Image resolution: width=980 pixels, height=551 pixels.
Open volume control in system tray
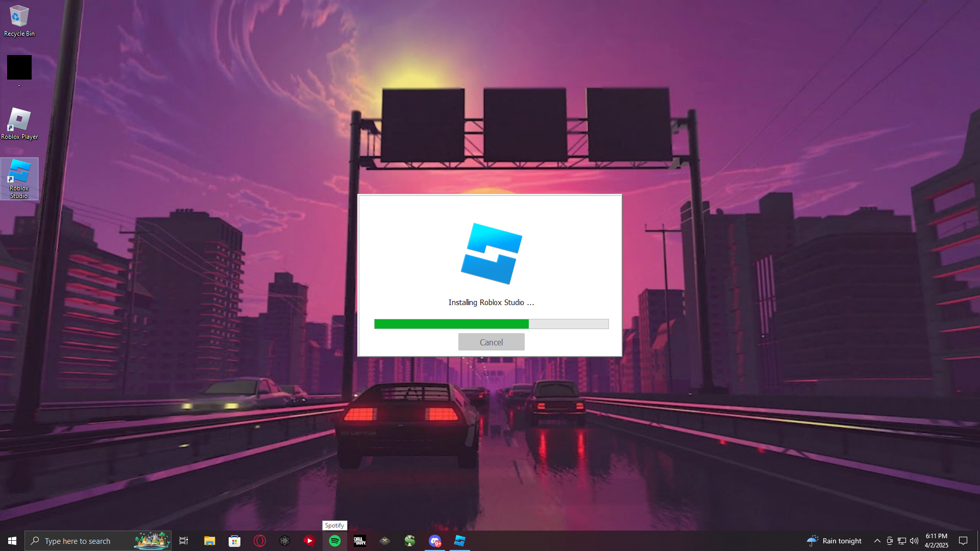(914, 541)
